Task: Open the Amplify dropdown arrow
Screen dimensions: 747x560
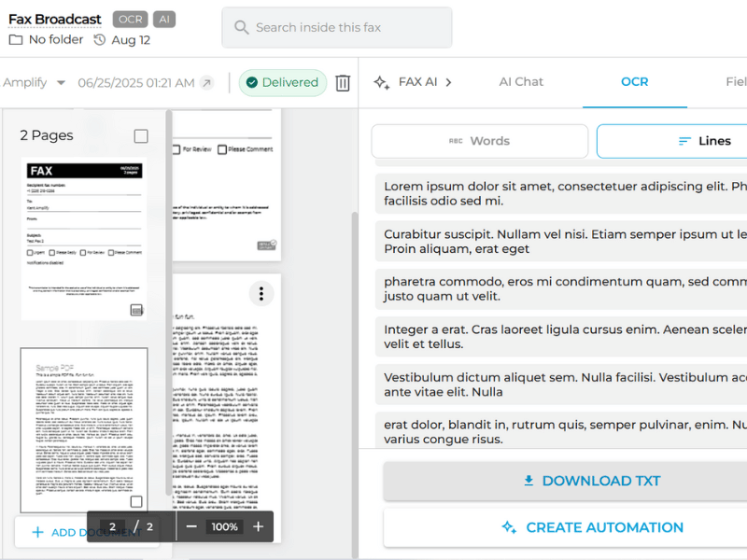Action: [61, 83]
